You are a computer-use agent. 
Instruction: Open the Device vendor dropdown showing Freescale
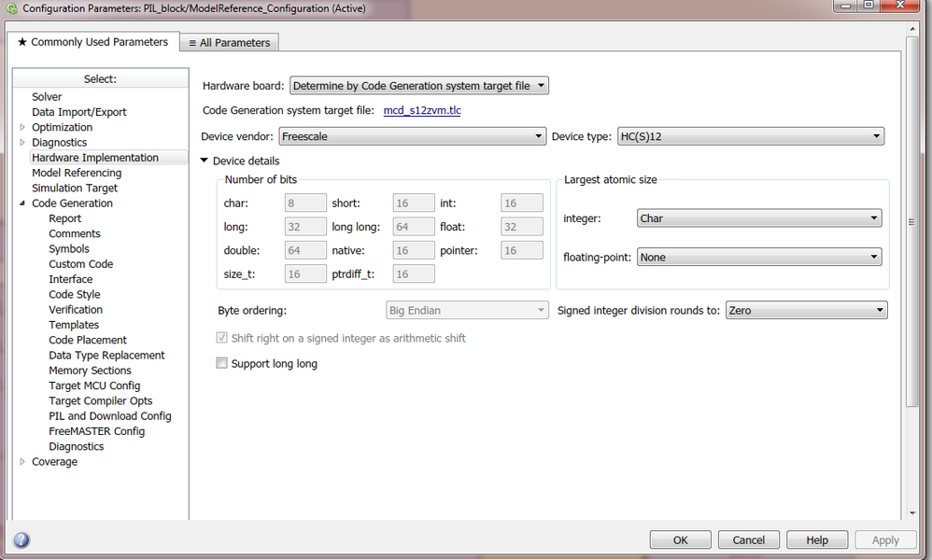click(x=539, y=135)
